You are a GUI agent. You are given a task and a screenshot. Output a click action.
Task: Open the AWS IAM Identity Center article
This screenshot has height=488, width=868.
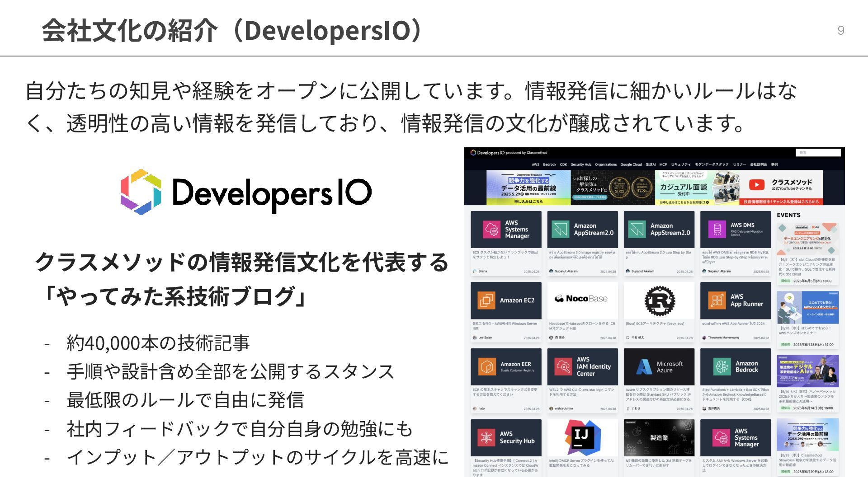582,367
